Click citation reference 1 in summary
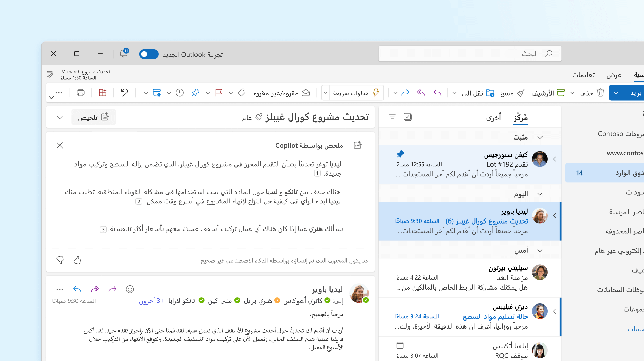Screen dimensions: 644x361 [x=317, y=173]
